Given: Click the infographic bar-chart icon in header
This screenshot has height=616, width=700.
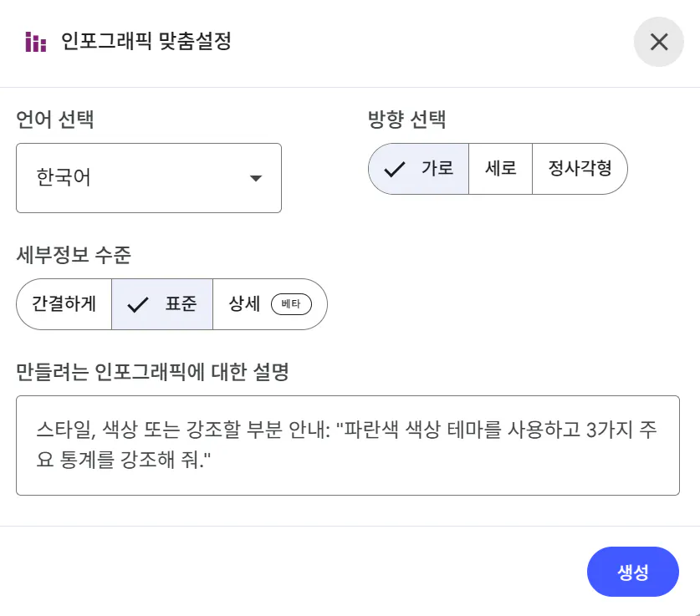Looking at the screenshot, I should coord(35,42).
